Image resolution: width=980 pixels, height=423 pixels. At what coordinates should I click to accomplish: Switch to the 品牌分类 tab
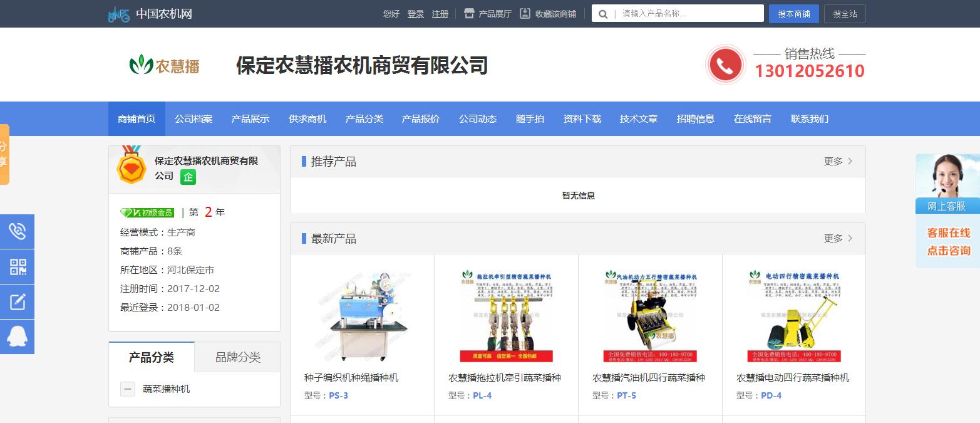(237, 357)
